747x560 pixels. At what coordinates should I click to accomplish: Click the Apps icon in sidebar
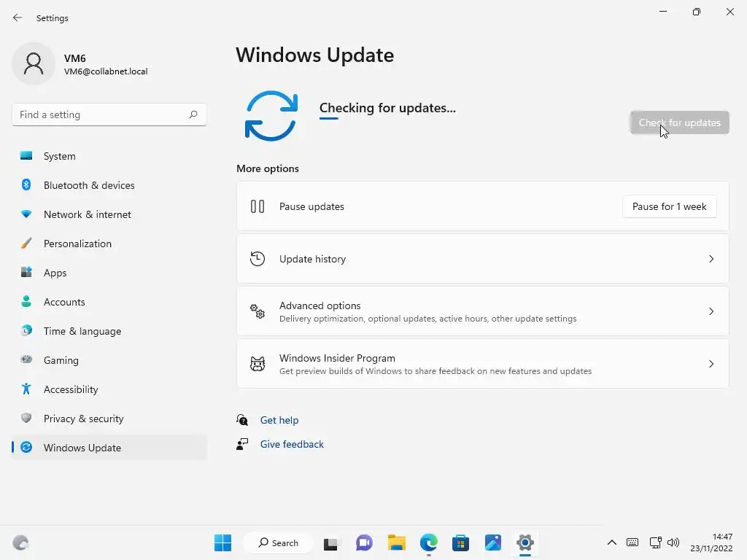coord(26,273)
